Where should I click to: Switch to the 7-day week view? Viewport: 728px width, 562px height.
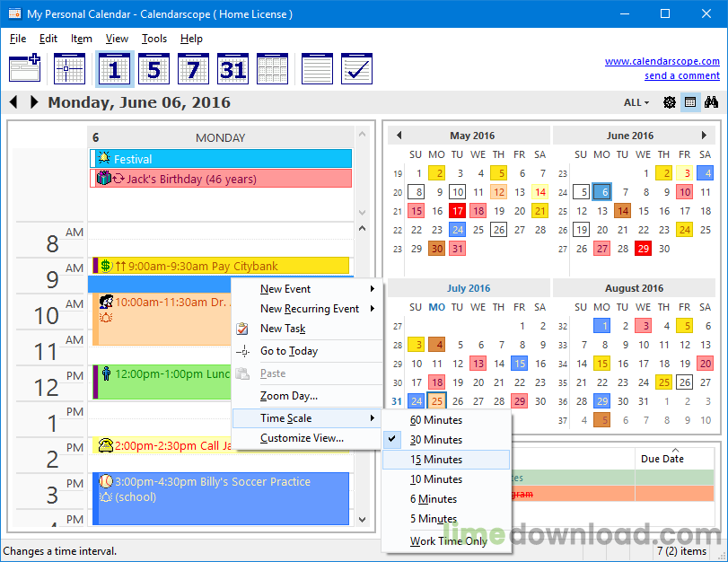pyautogui.click(x=193, y=69)
